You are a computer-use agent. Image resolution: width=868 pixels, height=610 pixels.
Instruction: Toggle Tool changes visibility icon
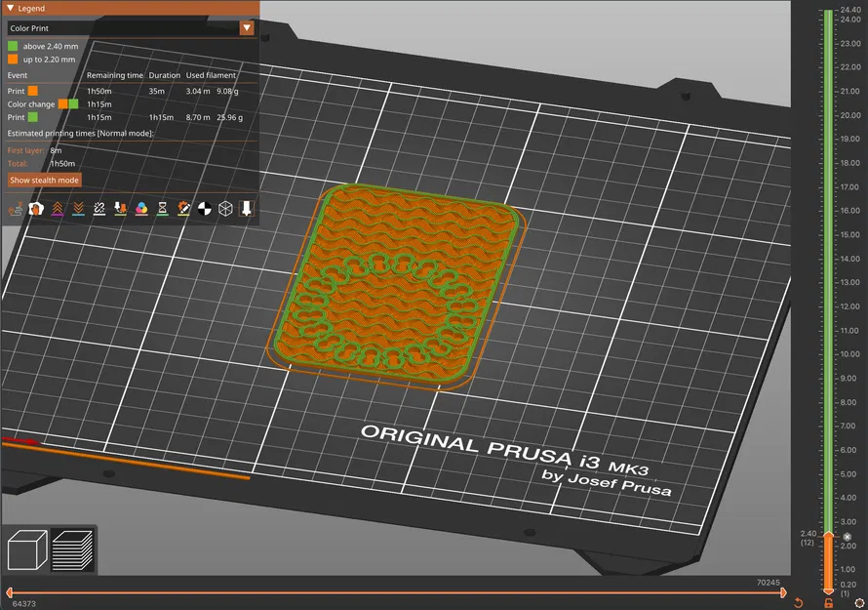[120, 209]
